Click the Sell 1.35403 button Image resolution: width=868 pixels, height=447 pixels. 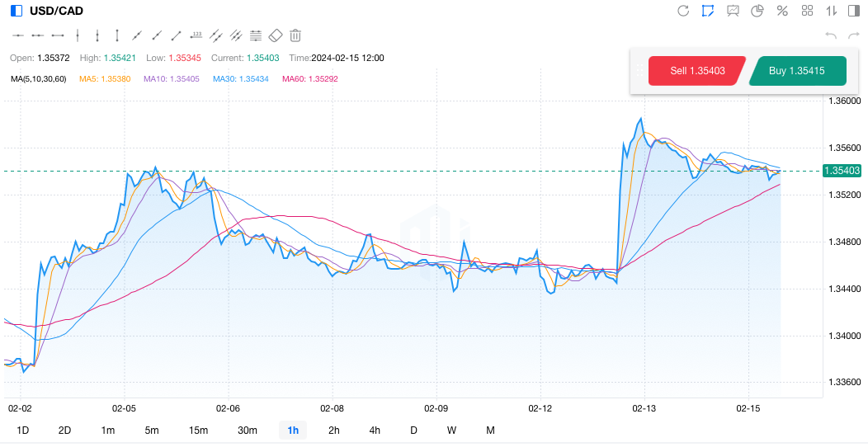(697, 71)
